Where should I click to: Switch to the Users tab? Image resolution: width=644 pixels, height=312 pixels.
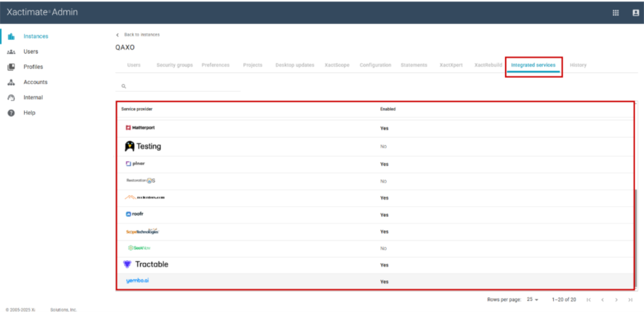point(134,65)
